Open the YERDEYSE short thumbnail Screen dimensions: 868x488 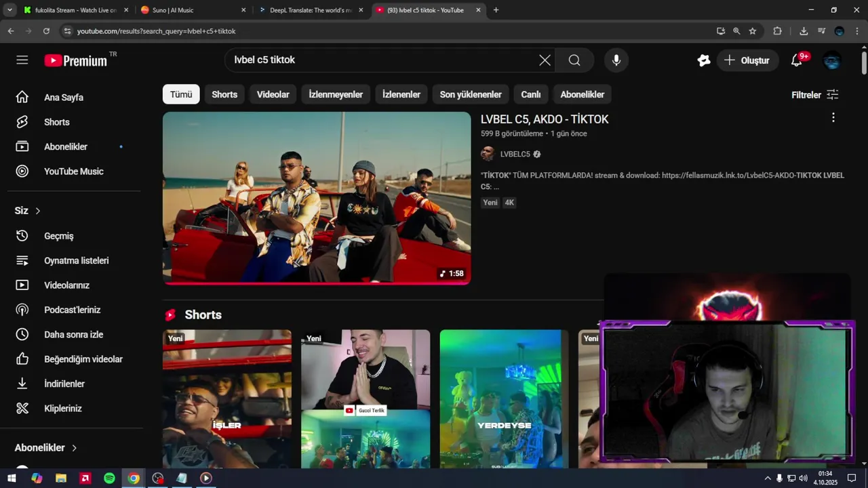tap(504, 399)
